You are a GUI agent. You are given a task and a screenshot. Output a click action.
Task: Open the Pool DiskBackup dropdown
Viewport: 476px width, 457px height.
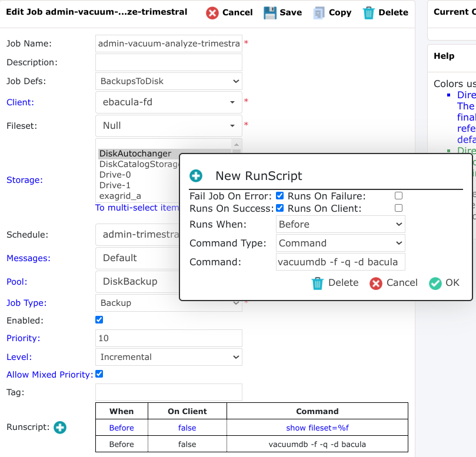[x=138, y=281]
